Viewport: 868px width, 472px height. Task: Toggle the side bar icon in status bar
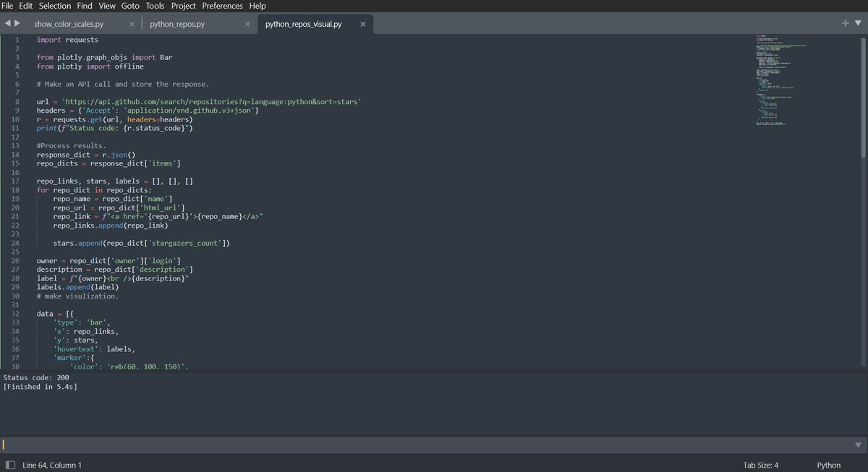[x=10, y=465]
